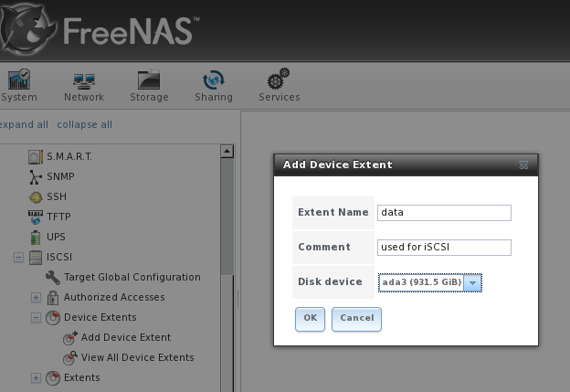The image size is (570, 392).
Task: Click the FreeNAS shark logo
Action: point(28,29)
